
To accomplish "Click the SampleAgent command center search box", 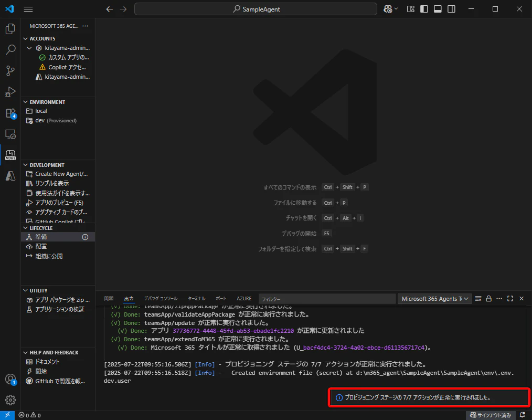I will click(x=256, y=9).
